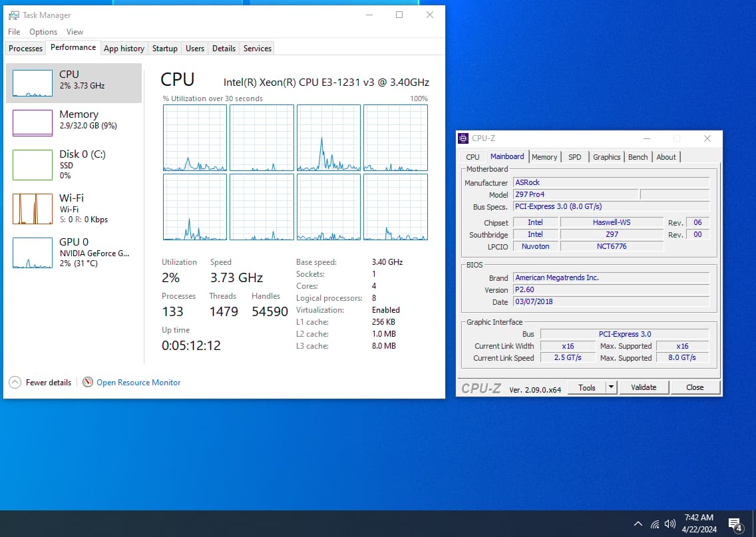This screenshot has width=756, height=537.
Task: Click the 03/07/2018 BIOS date field
Action: tap(612, 301)
